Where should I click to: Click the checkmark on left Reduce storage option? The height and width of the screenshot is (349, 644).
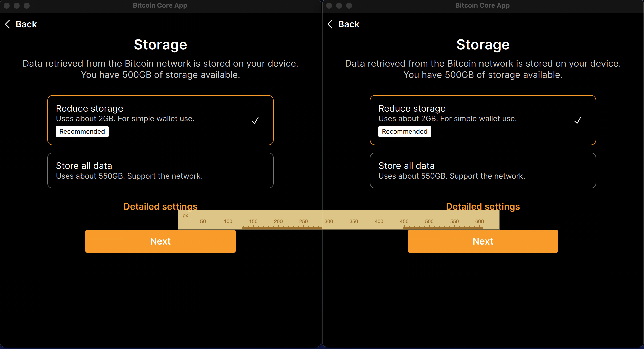pyautogui.click(x=255, y=120)
